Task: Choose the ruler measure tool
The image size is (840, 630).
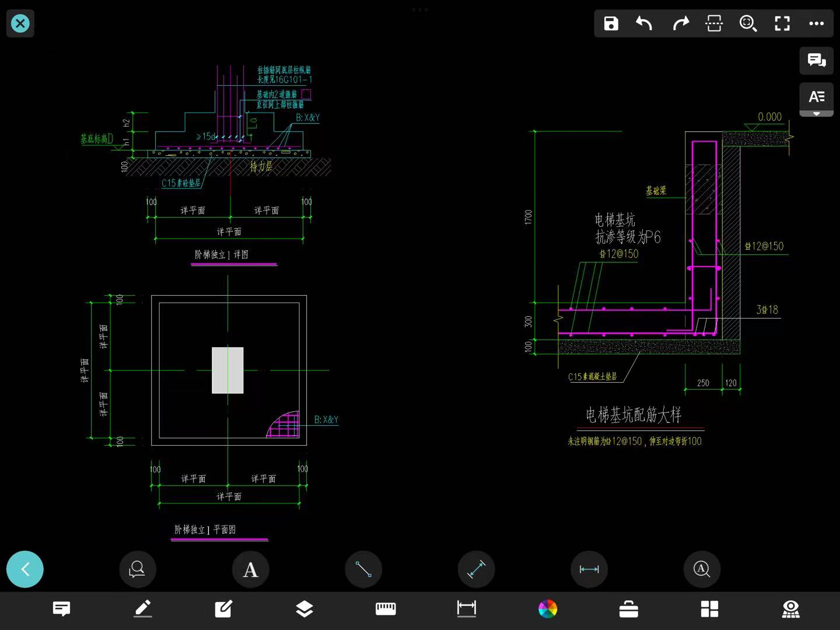Action: [x=386, y=609]
